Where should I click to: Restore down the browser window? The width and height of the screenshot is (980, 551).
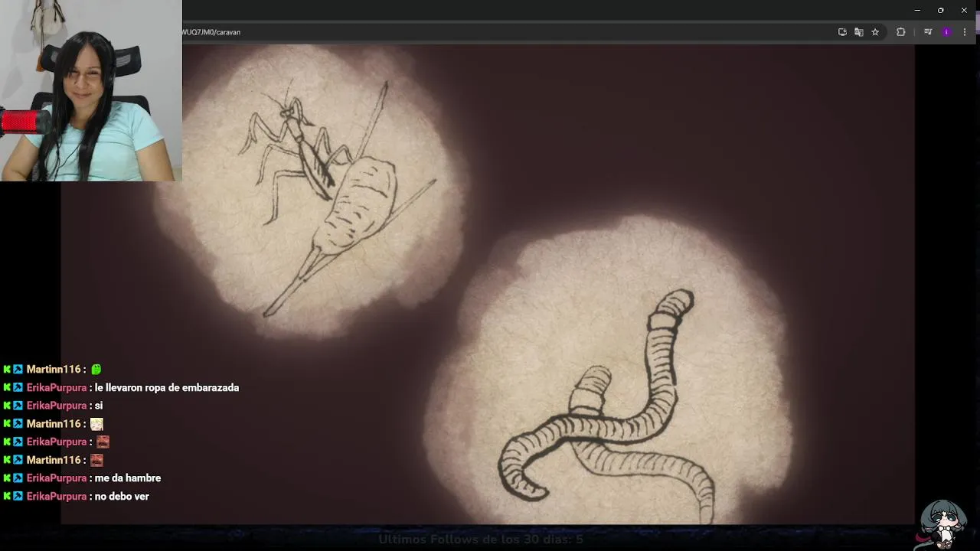(941, 10)
